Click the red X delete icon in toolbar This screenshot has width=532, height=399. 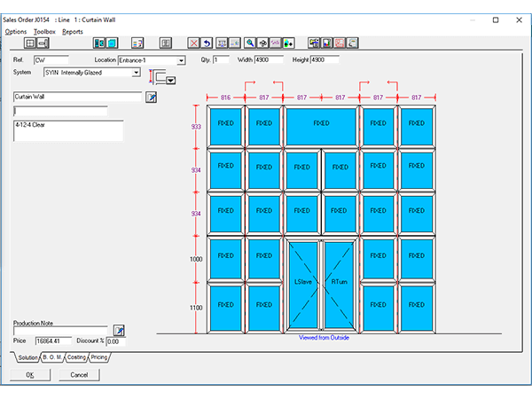click(x=194, y=43)
